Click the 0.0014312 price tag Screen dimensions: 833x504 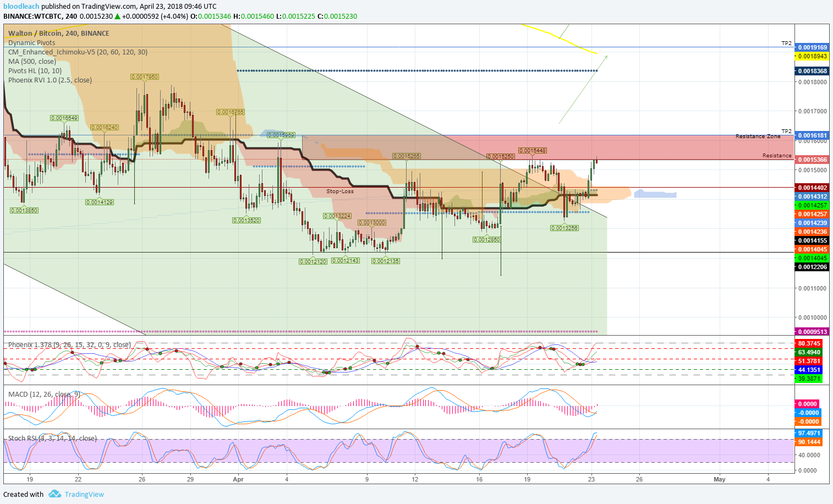click(812, 196)
